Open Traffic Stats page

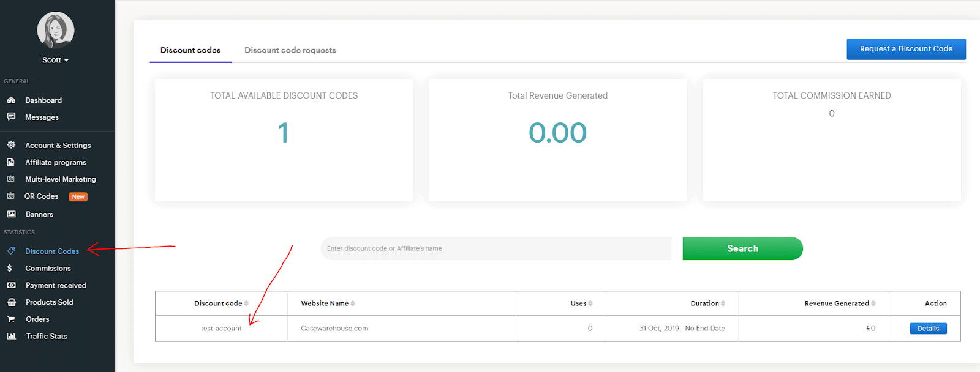pos(47,336)
